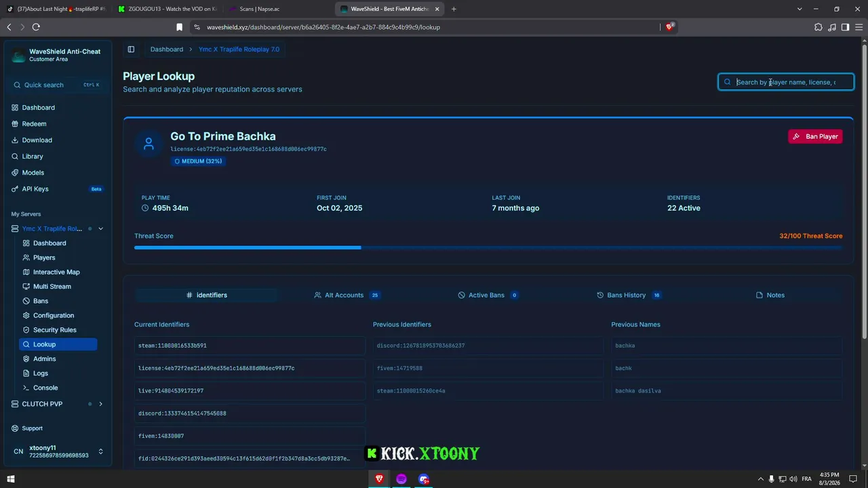Select the Lookup item in the sidebar
This screenshot has width=868, height=488.
58,344
